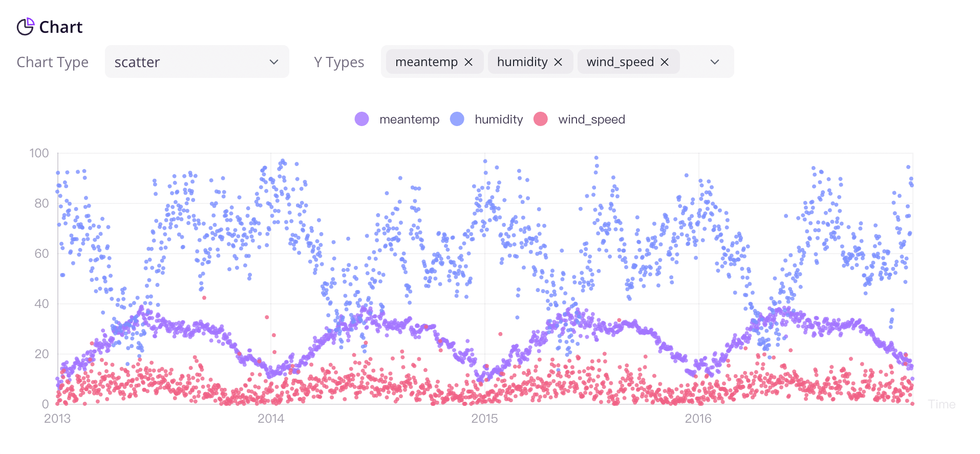Click the wind_speed tag in Y Types
The height and width of the screenshot is (454, 980).
[x=620, y=62]
